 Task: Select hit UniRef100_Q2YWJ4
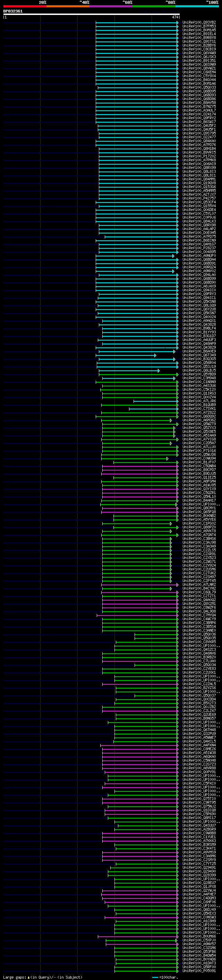point(199,891)
